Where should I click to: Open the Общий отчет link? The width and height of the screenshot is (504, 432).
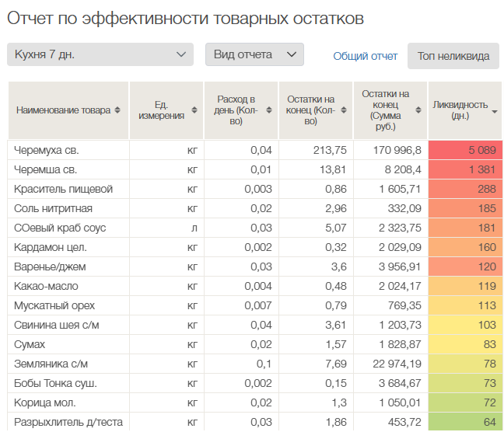tap(365, 56)
